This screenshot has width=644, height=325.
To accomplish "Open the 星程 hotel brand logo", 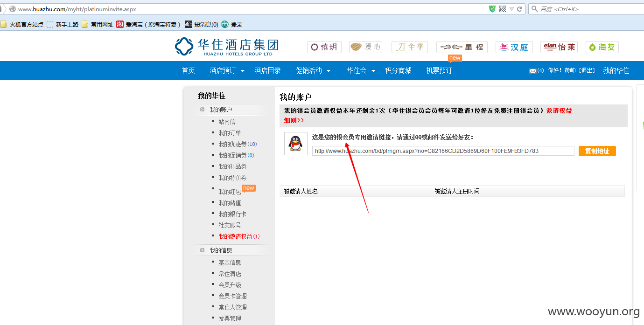I will point(462,47).
